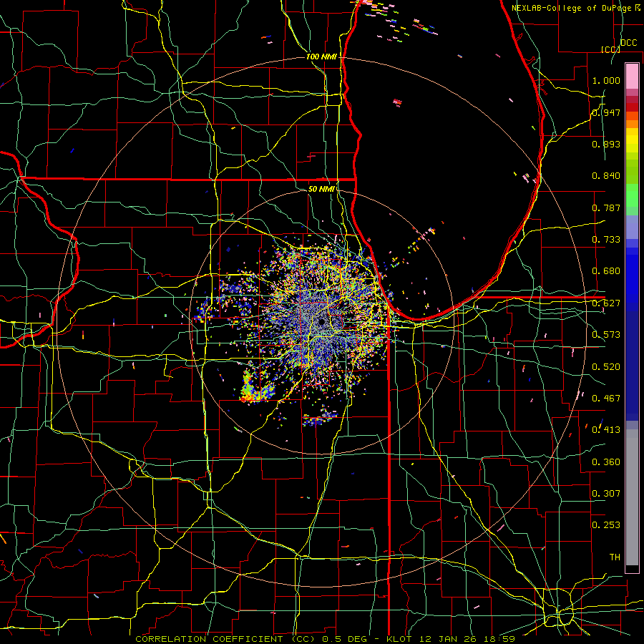This screenshot has width=644, height=644.
Task: Select the 0.360 scale value
Action: pyautogui.click(x=606, y=462)
